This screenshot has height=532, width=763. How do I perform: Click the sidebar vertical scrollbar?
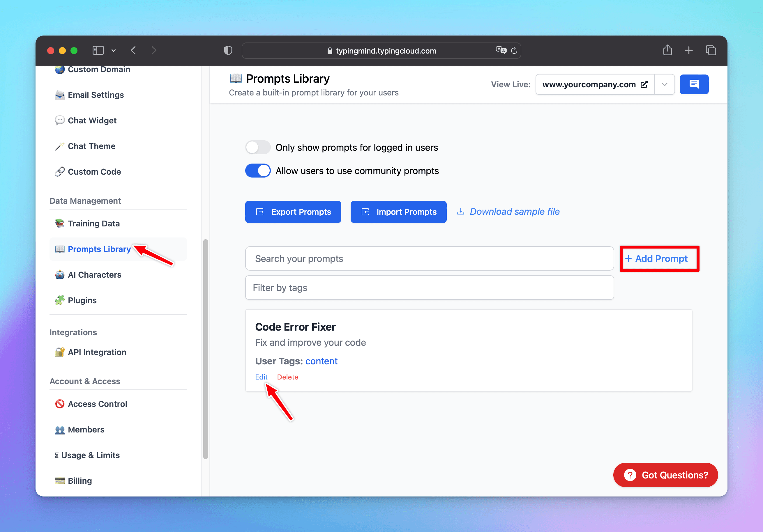(x=206, y=349)
